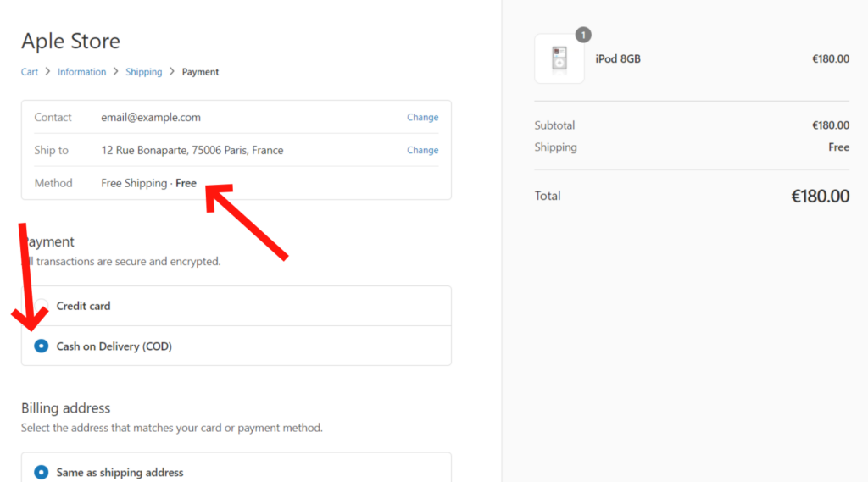
Task: Click chevron between Shipping and Payment
Action: [x=172, y=71]
